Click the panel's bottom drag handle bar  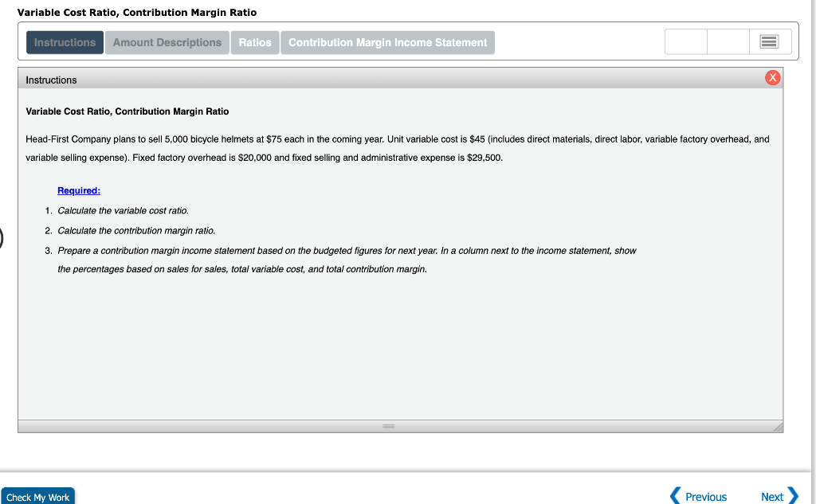click(388, 426)
